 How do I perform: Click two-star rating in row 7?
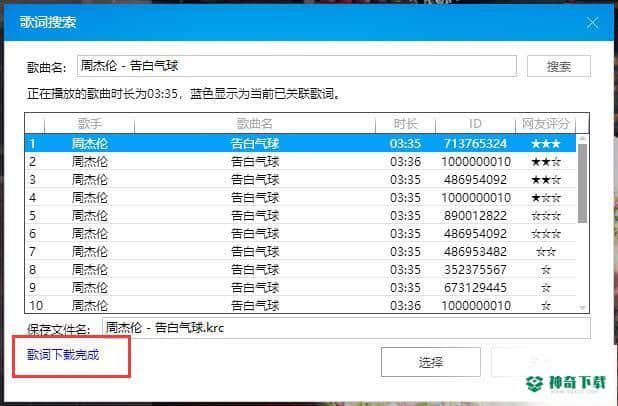[x=546, y=252]
